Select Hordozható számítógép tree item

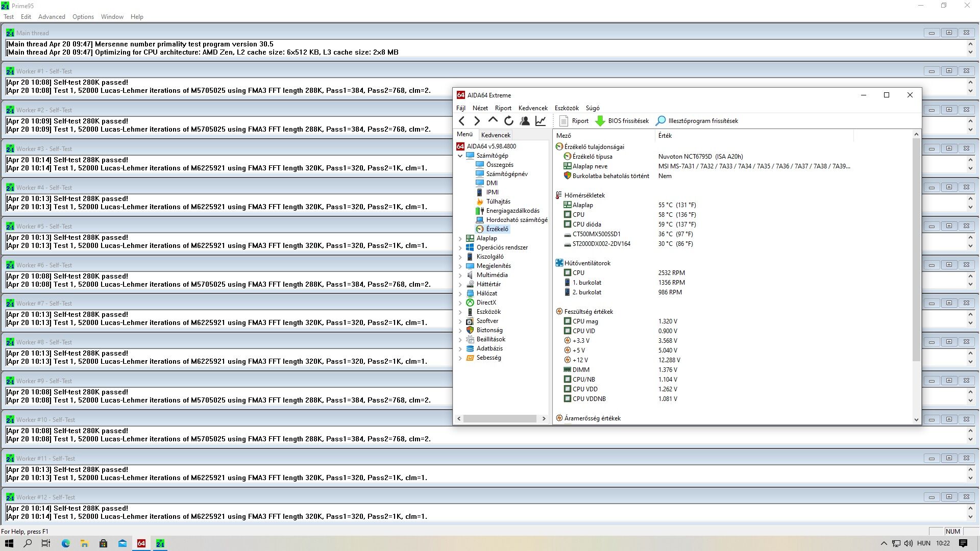[511, 220]
